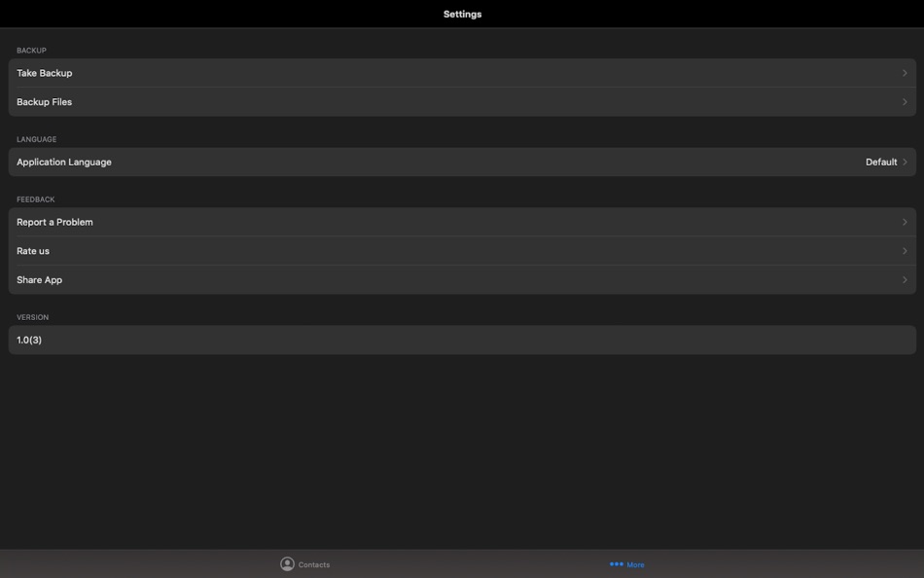The height and width of the screenshot is (578, 924).
Task: Select the Report a Problem row
Action: pyautogui.click(x=462, y=223)
